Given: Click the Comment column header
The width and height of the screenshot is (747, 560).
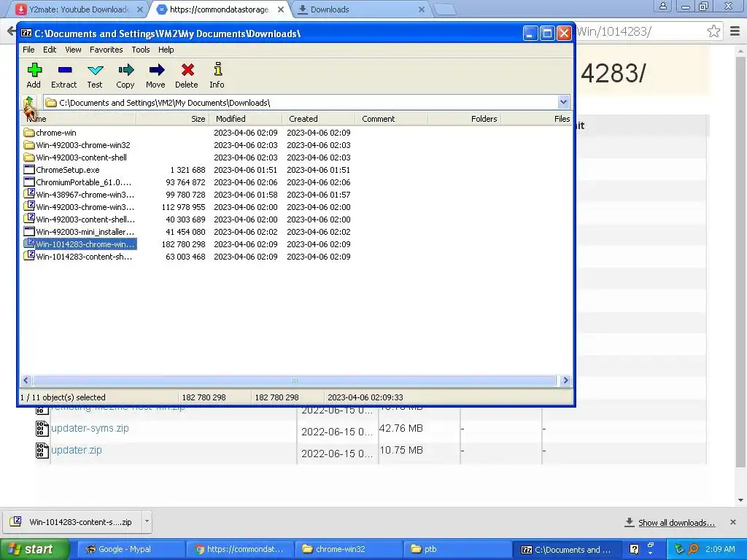Looking at the screenshot, I should click(x=391, y=119).
